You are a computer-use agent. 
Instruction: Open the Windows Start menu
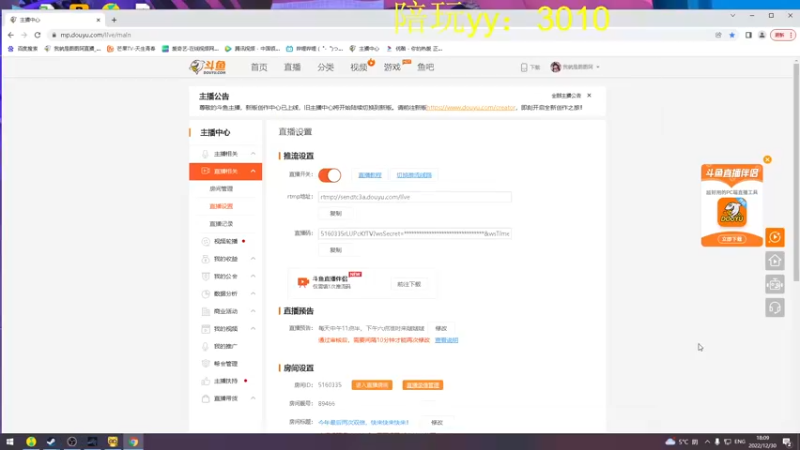[10, 442]
